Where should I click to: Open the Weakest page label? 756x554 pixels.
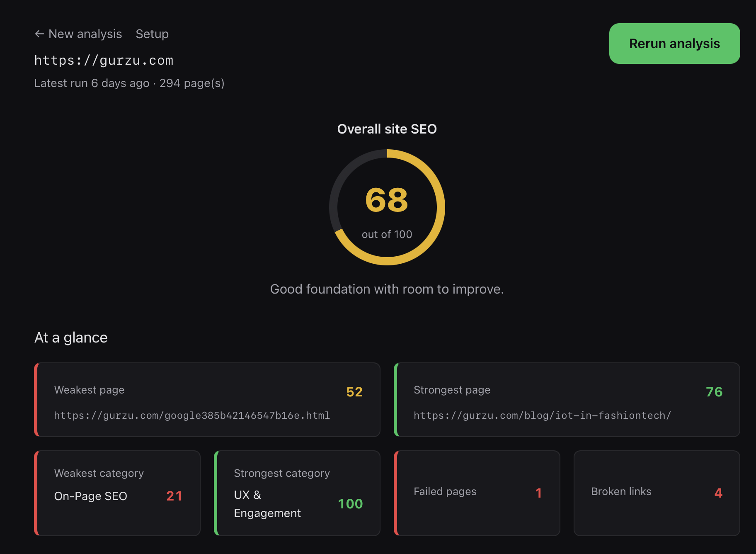pos(89,390)
